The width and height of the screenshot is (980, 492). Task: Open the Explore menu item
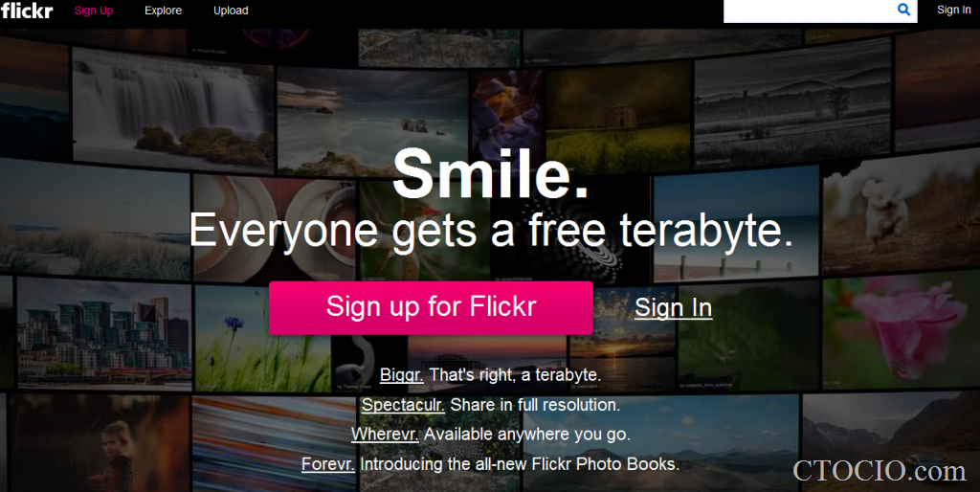tap(163, 11)
